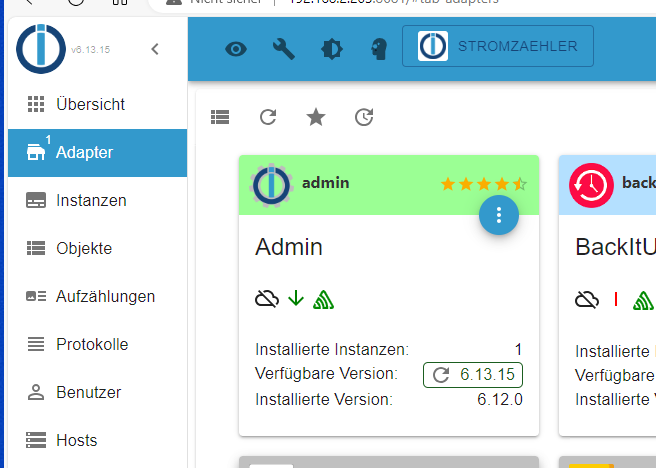Show the Protokolle page
Screen dimensions: 656x468
[97, 345]
